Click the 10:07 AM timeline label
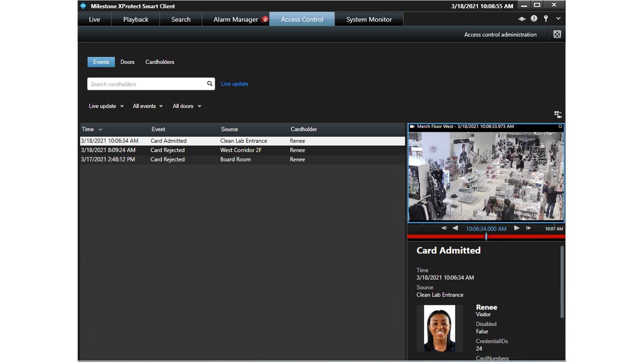This screenshot has height=362, width=644. (554, 229)
